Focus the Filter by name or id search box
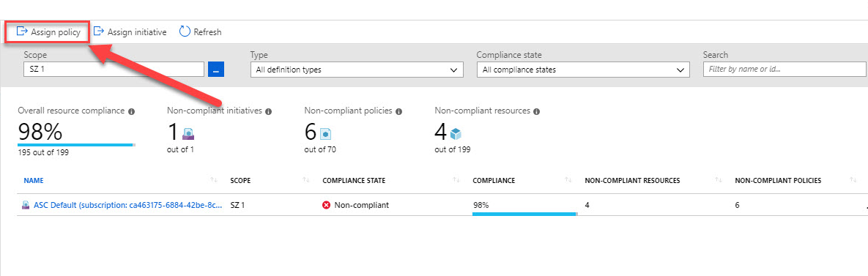868x276 pixels. click(784, 69)
